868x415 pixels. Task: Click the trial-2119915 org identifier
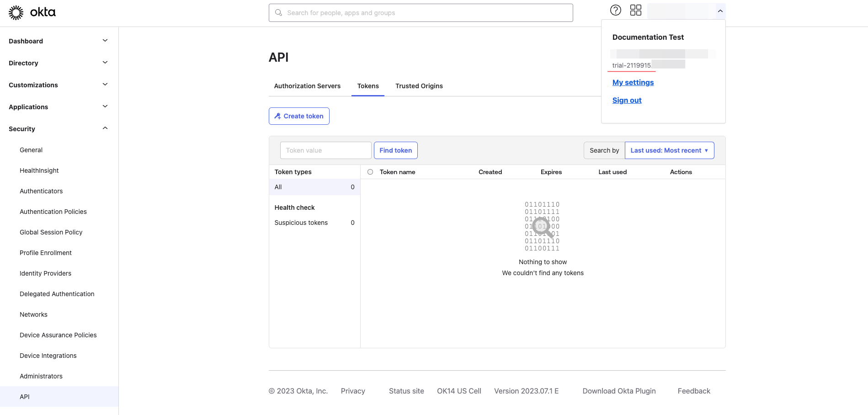(632, 65)
